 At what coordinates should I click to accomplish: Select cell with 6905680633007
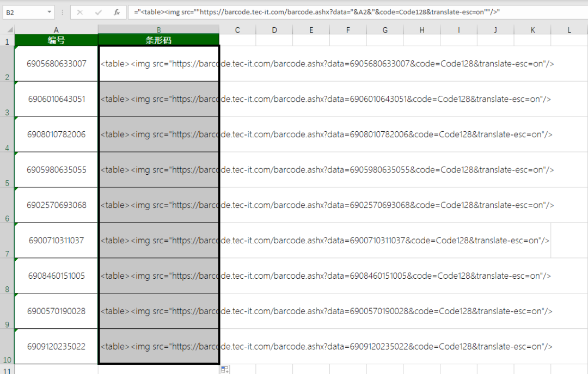coord(56,64)
